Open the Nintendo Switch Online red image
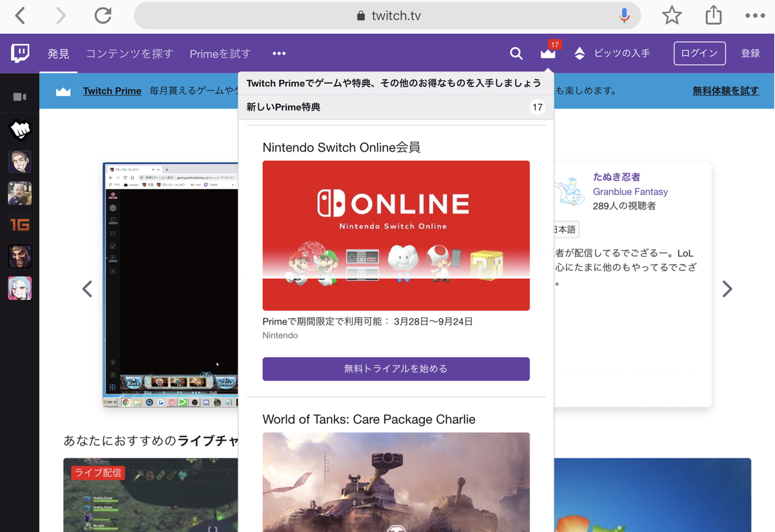775x532 pixels. [x=396, y=236]
